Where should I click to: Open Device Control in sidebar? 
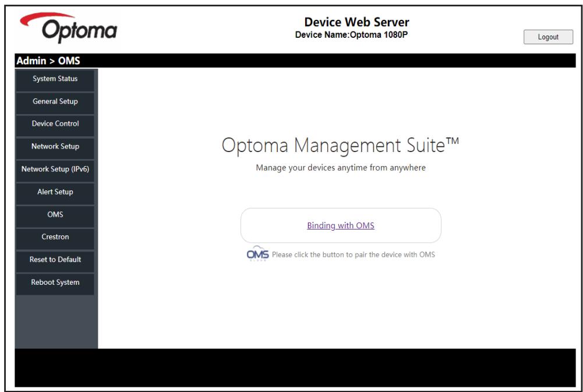55,125
